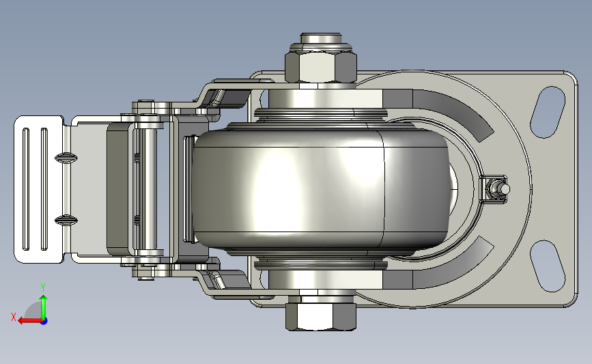Viewport: 592px width, 364px height.
Task: Select the top hex nut on the axle
Action: pyautogui.click(x=320, y=67)
